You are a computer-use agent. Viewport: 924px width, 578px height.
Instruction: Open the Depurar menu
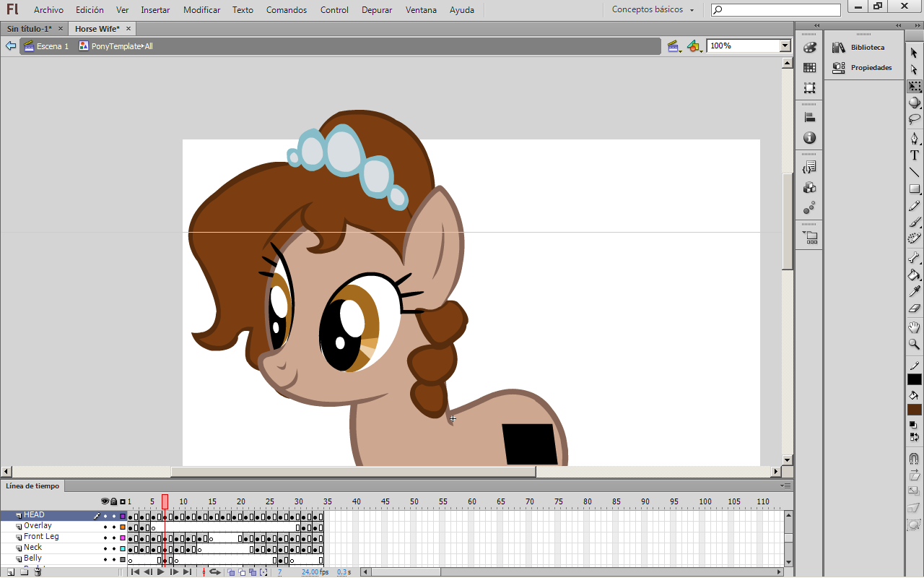click(x=378, y=10)
